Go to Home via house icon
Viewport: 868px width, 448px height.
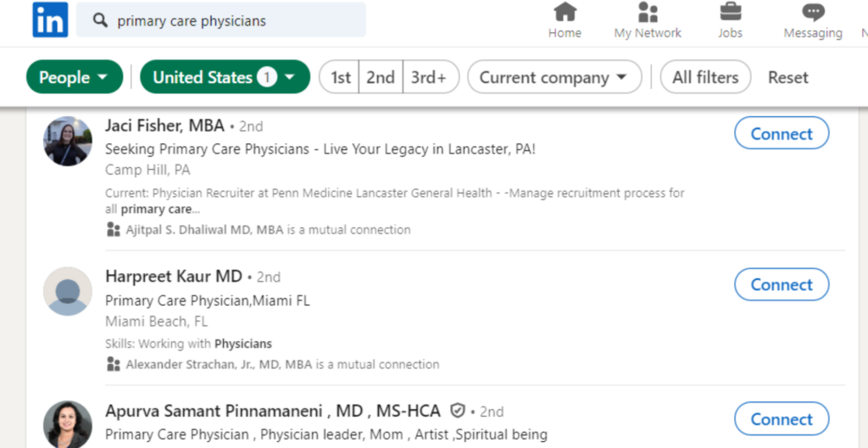[565, 13]
